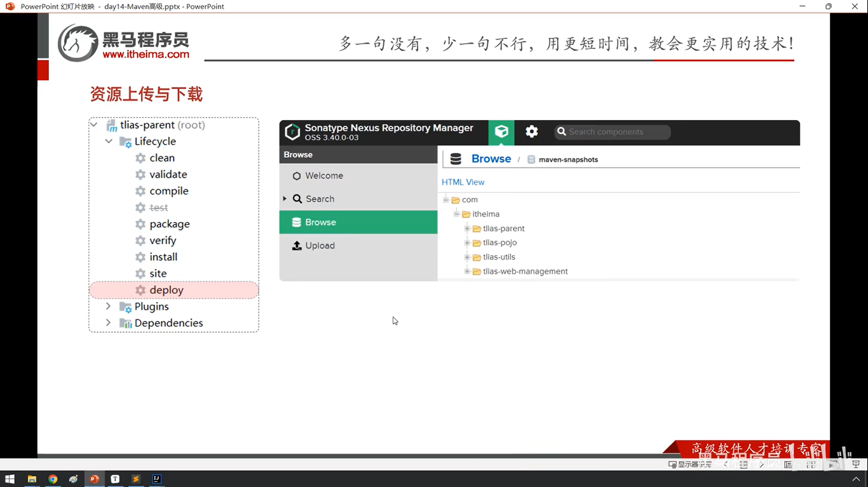
Task: Switch to Normal view in status bar
Action: 789,465
